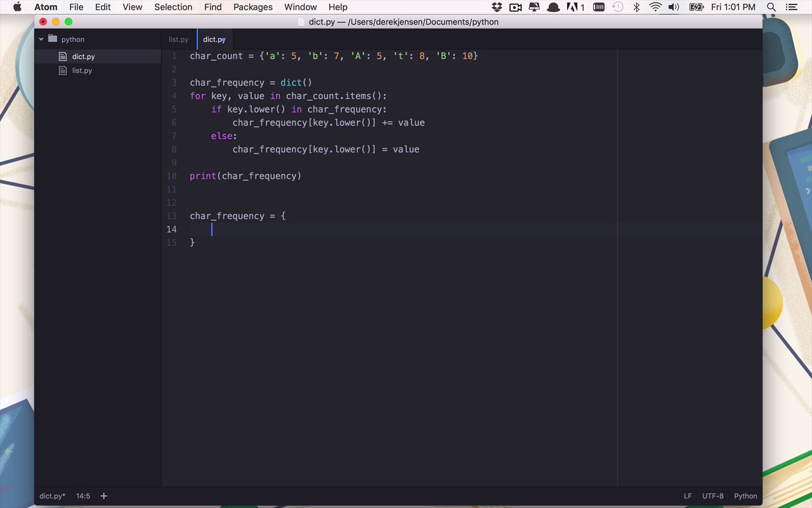Click the python folder icon in tree
This screenshot has width=812, height=508.
[x=53, y=39]
